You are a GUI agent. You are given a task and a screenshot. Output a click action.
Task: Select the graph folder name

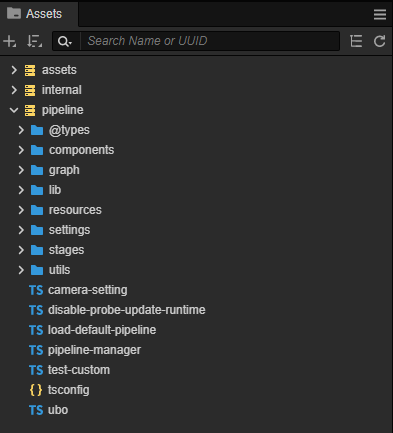pyautogui.click(x=64, y=170)
